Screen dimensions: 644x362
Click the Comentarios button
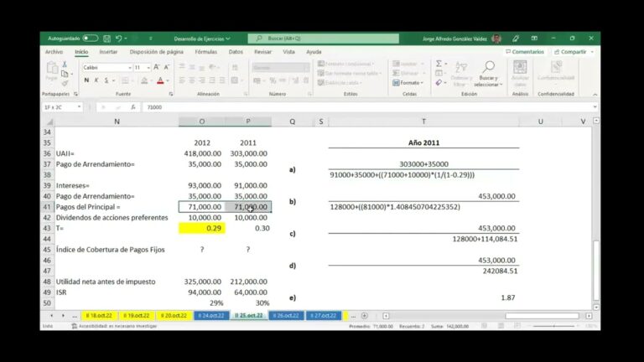(525, 52)
